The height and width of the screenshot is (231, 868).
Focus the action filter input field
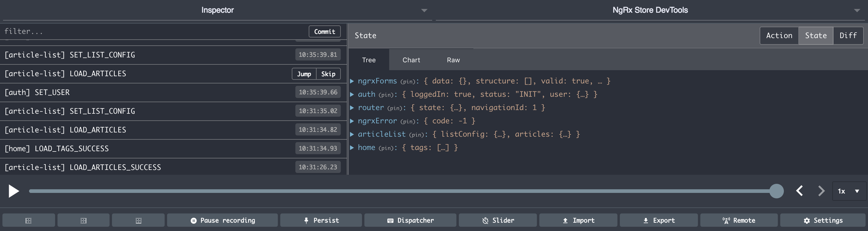pos(152,31)
